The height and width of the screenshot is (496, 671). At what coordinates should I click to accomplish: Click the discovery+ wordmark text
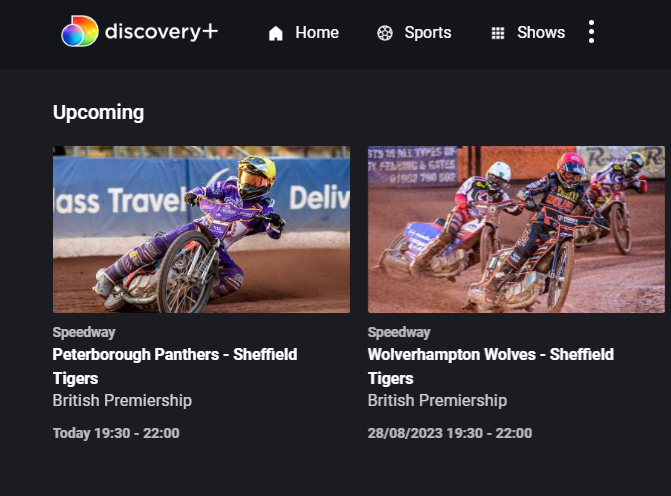pos(161,32)
